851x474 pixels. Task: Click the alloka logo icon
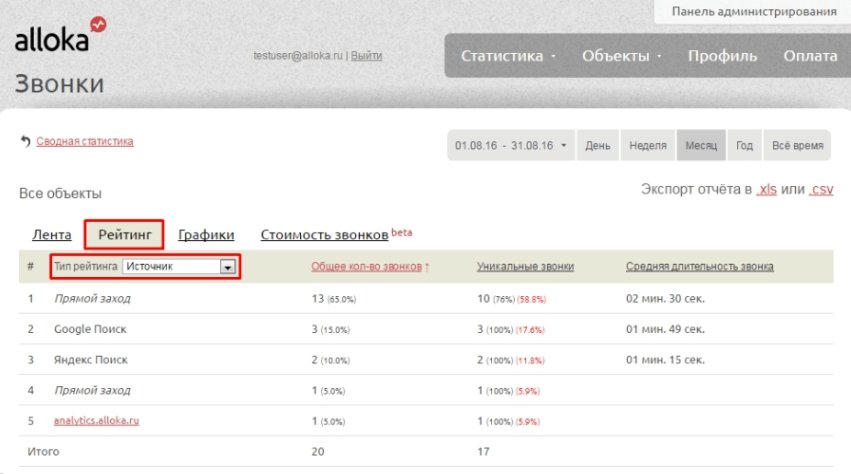point(98,24)
